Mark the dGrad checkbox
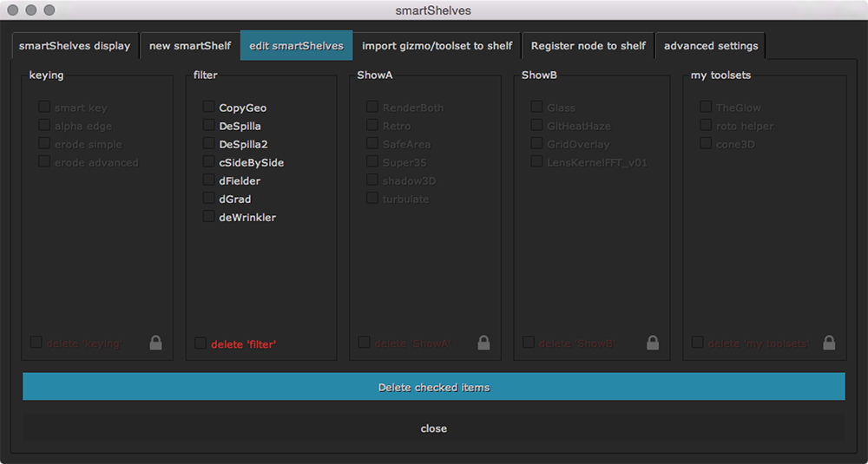The image size is (868, 464). click(x=209, y=199)
